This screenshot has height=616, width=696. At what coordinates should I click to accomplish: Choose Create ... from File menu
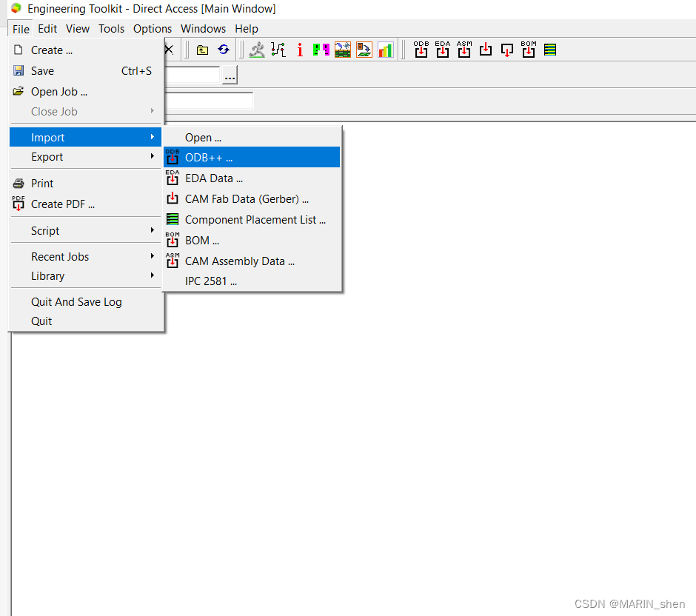point(87,50)
